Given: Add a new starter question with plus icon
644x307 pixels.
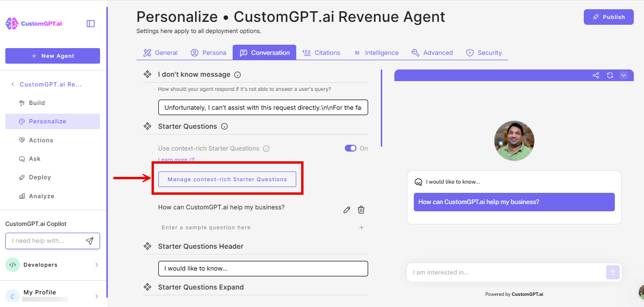Looking at the screenshot, I should click(361, 227).
